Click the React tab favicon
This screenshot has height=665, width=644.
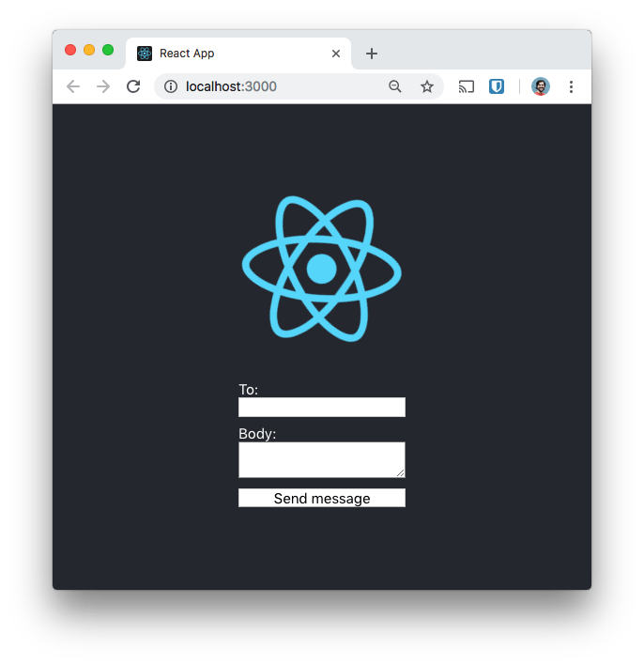[145, 54]
